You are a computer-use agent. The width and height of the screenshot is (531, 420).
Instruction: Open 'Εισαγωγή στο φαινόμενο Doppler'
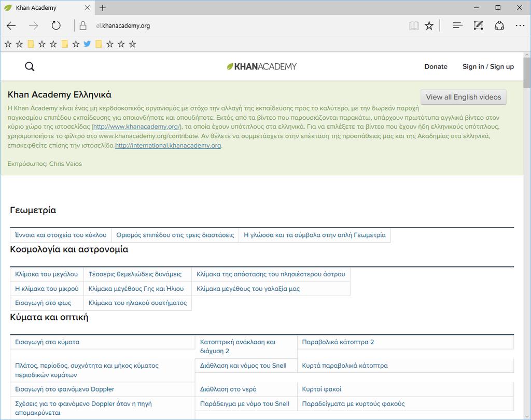point(64,389)
